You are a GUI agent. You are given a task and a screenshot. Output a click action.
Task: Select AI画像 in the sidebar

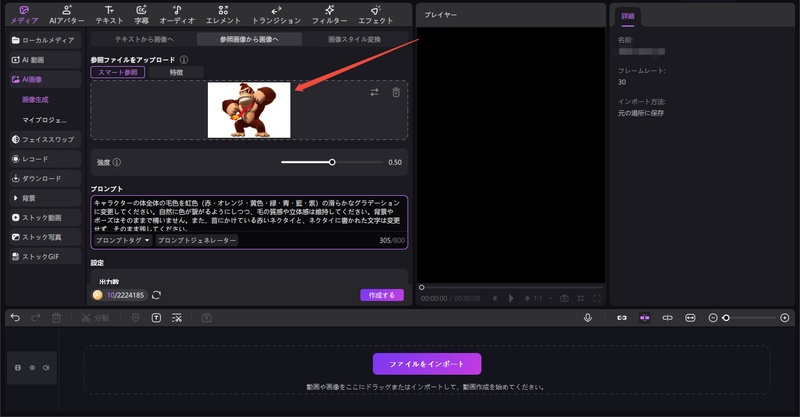[45, 80]
